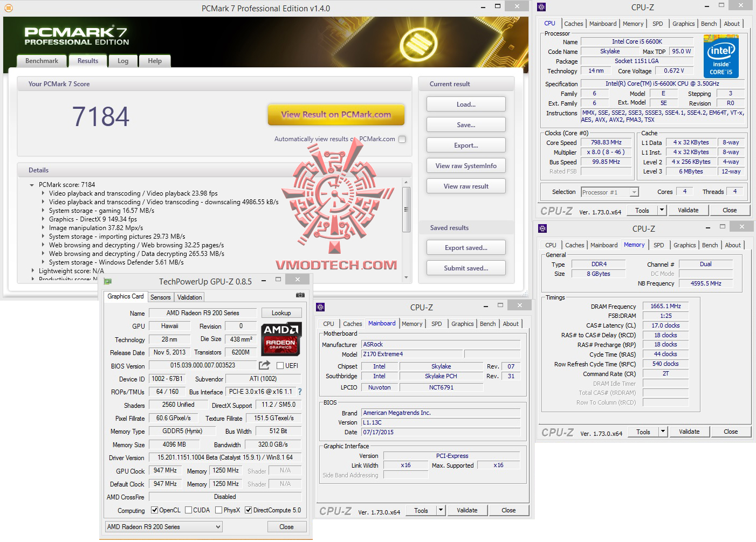756x542 pixels.
Task: Click the View raw result button
Action: tap(466, 186)
